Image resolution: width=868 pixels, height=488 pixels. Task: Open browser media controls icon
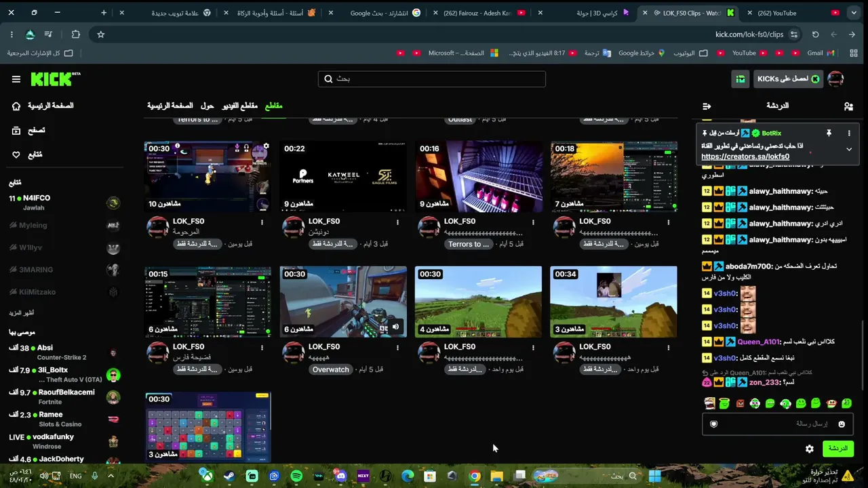[x=48, y=35]
